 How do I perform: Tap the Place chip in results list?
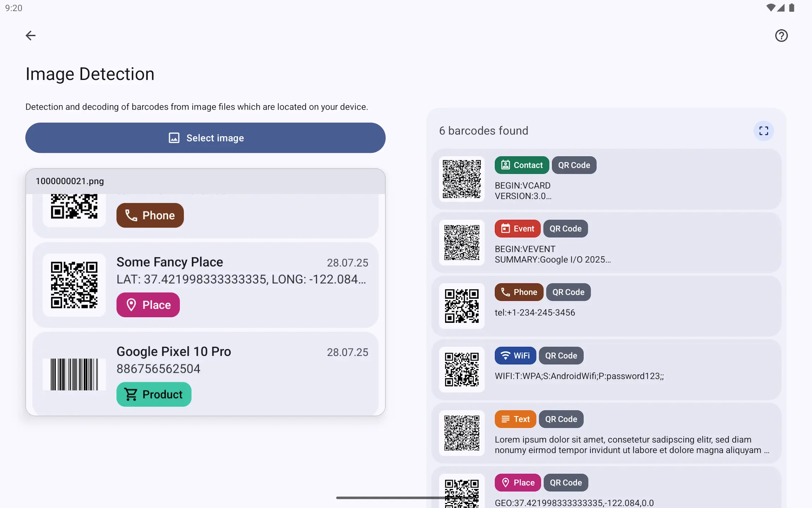click(x=518, y=483)
